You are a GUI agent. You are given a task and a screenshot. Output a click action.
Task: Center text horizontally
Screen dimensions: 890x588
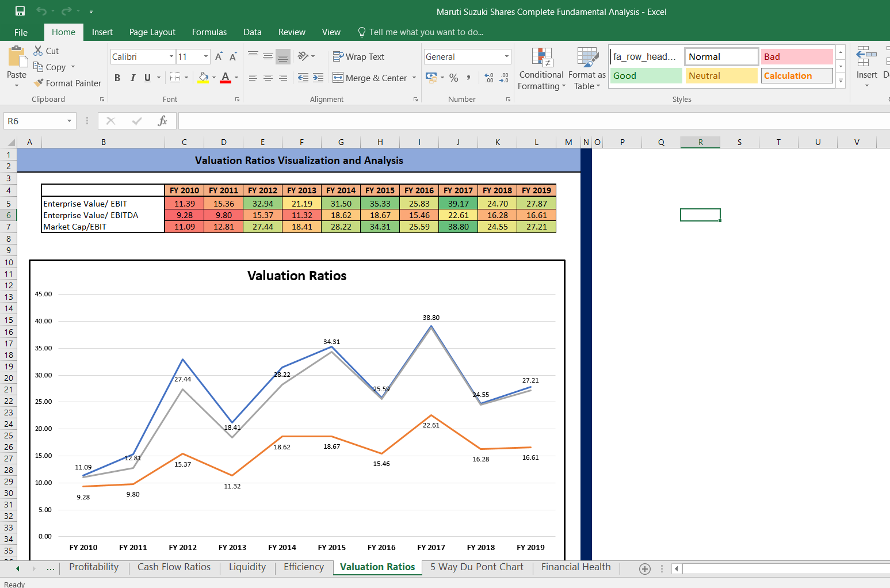(268, 78)
